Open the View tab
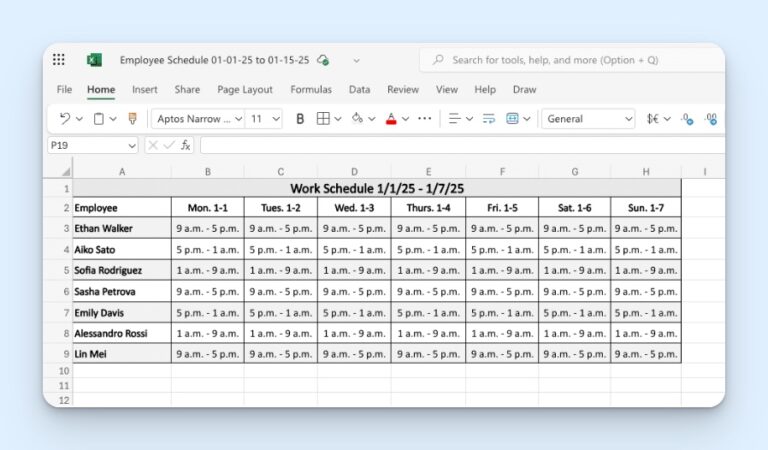 (x=447, y=90)
